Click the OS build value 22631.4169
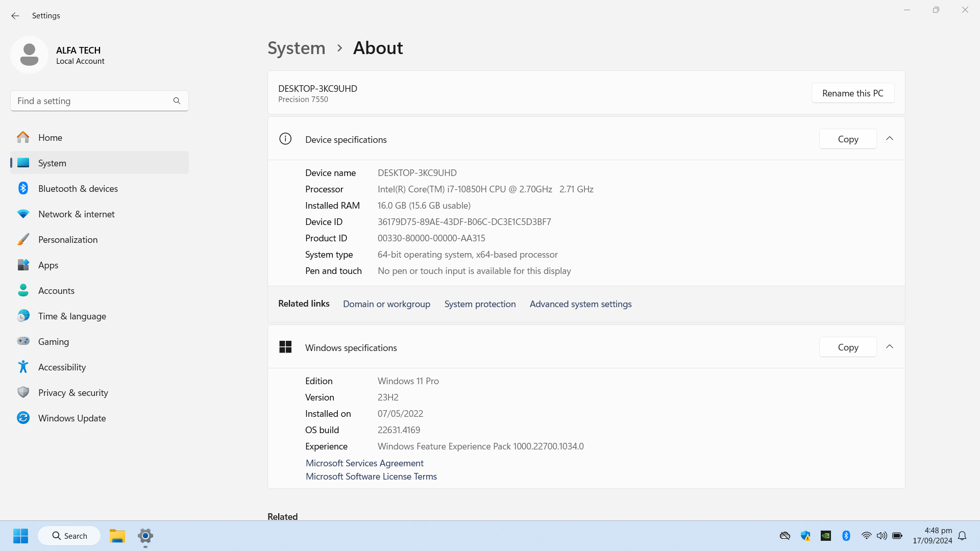The image size is (980, 551). 399,430
